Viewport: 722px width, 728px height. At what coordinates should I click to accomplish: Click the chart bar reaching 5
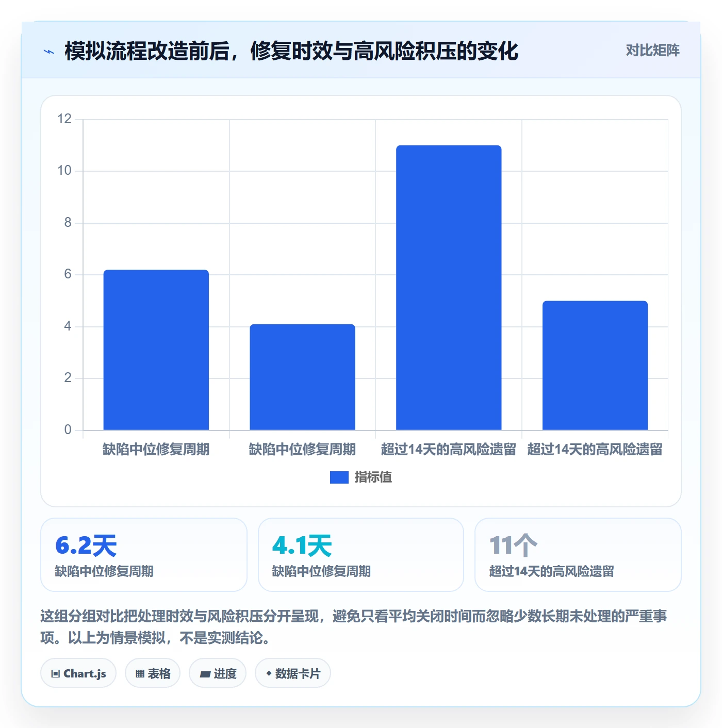point(595,365)
